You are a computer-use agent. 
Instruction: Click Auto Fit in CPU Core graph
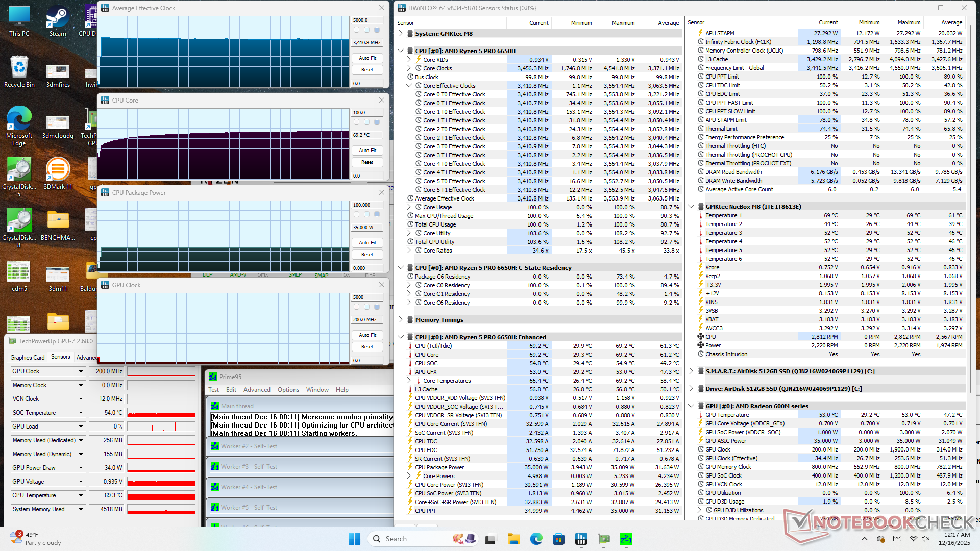[x=367, y=151]
